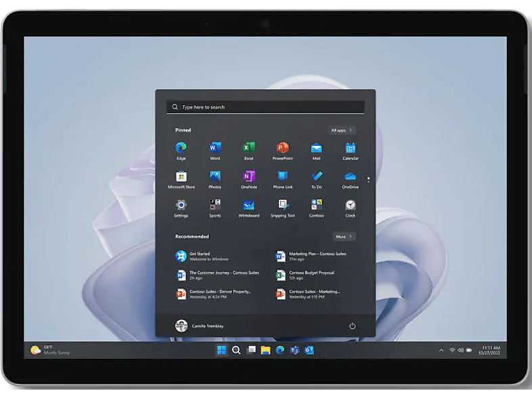
Task: Click the Start button on taskbar
Action: pyautogui.click(x=221, y=350)
